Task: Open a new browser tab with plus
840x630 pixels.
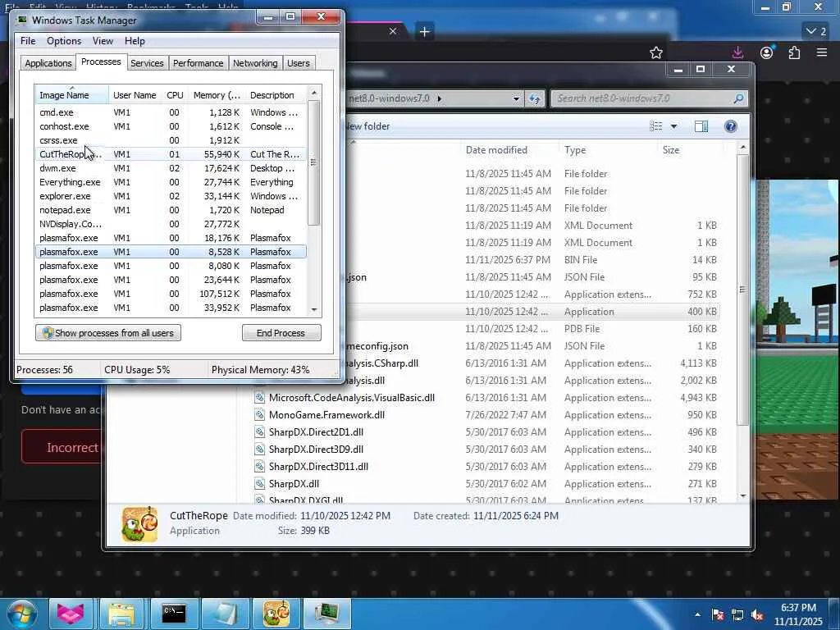Action: tap(424, 32)
